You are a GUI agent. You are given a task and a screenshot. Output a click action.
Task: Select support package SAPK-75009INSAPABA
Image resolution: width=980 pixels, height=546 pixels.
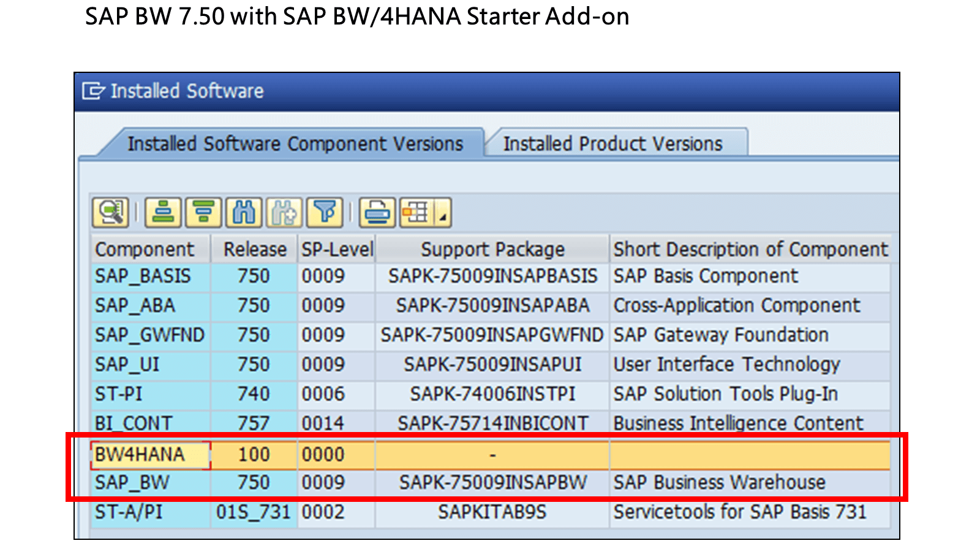492,306
